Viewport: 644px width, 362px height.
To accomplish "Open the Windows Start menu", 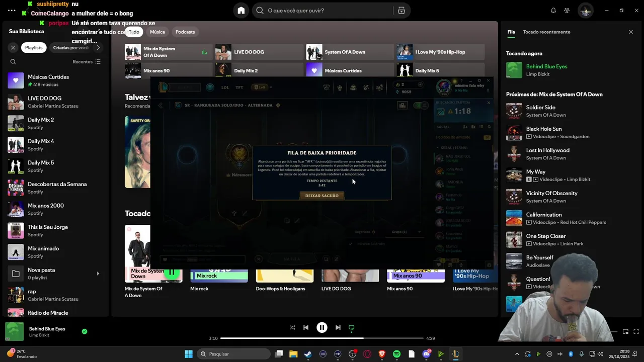I will click(189, 354).
